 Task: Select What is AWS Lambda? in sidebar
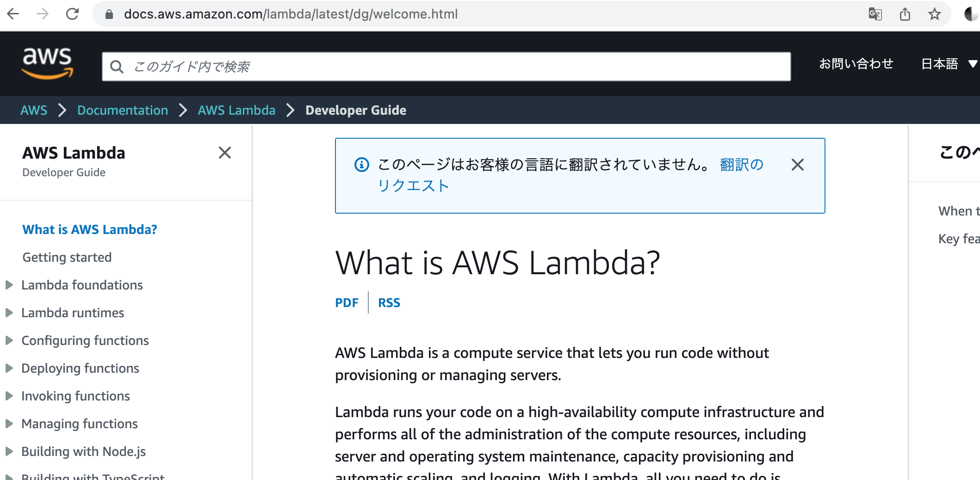(x=90, y=229)
